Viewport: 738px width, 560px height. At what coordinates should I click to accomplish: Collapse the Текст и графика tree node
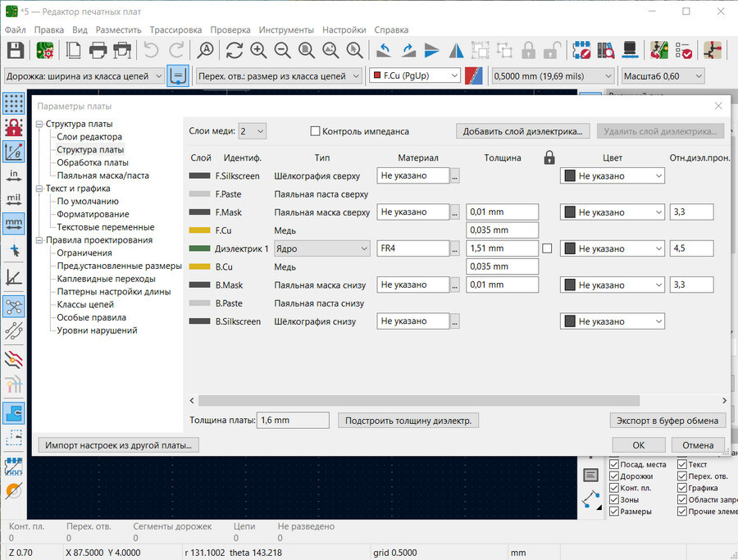pos(39,189)
